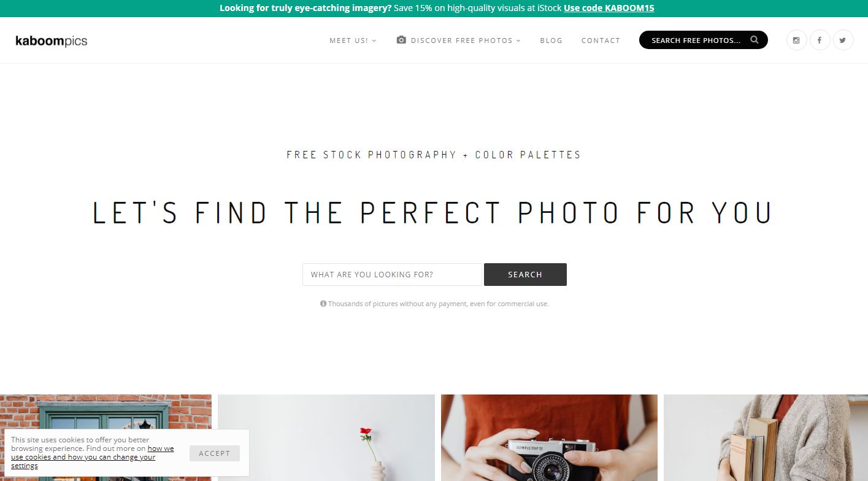Open the red flower in vase photo

tap(326, 437)
